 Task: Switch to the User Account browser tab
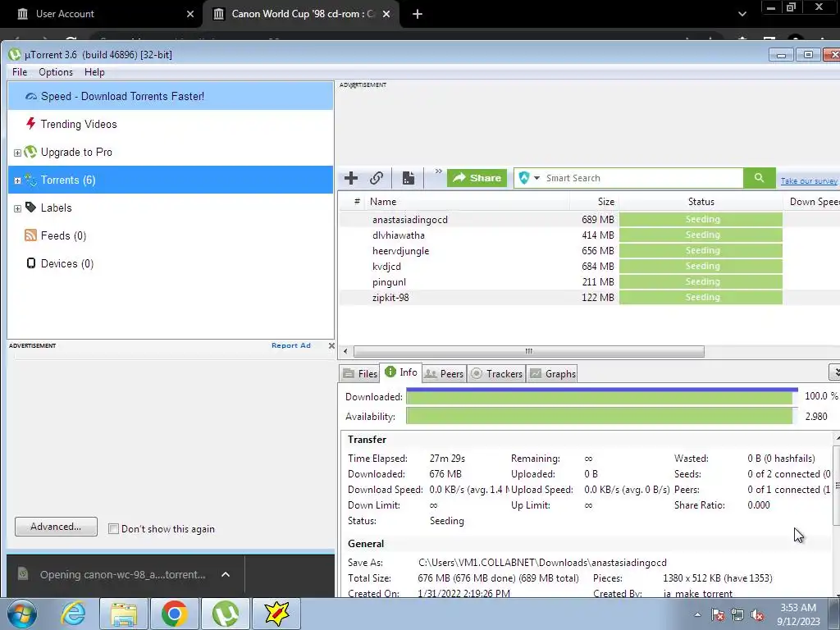coord(101,14)
